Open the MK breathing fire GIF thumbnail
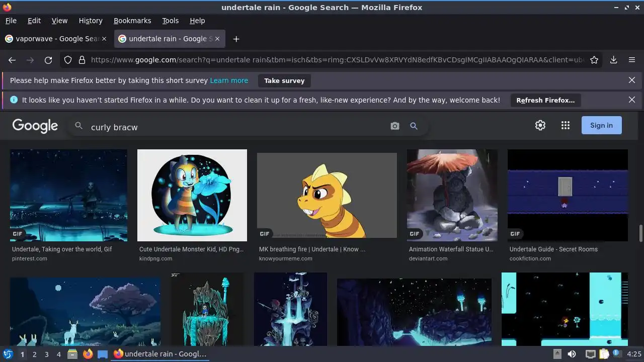 coord(327,195)
